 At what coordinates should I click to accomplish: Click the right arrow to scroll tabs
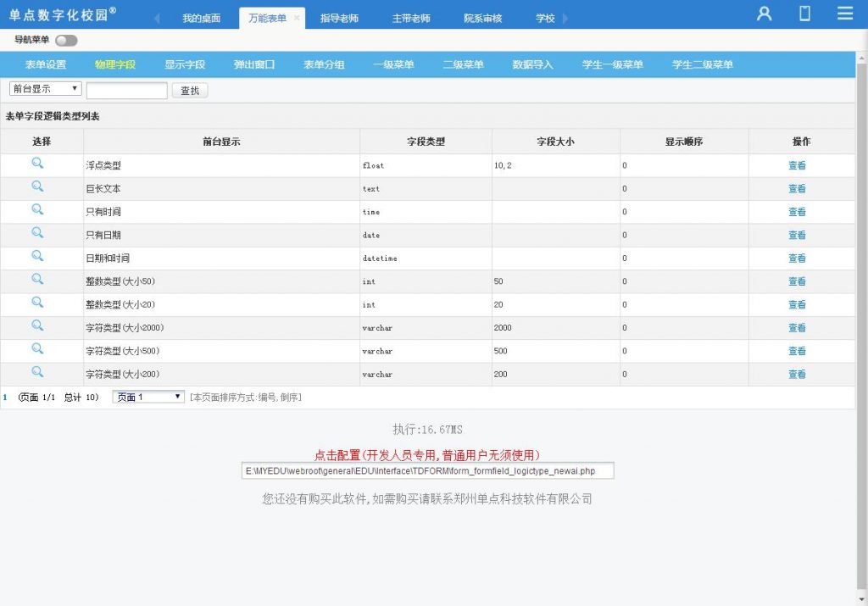[x=565, y=19]
